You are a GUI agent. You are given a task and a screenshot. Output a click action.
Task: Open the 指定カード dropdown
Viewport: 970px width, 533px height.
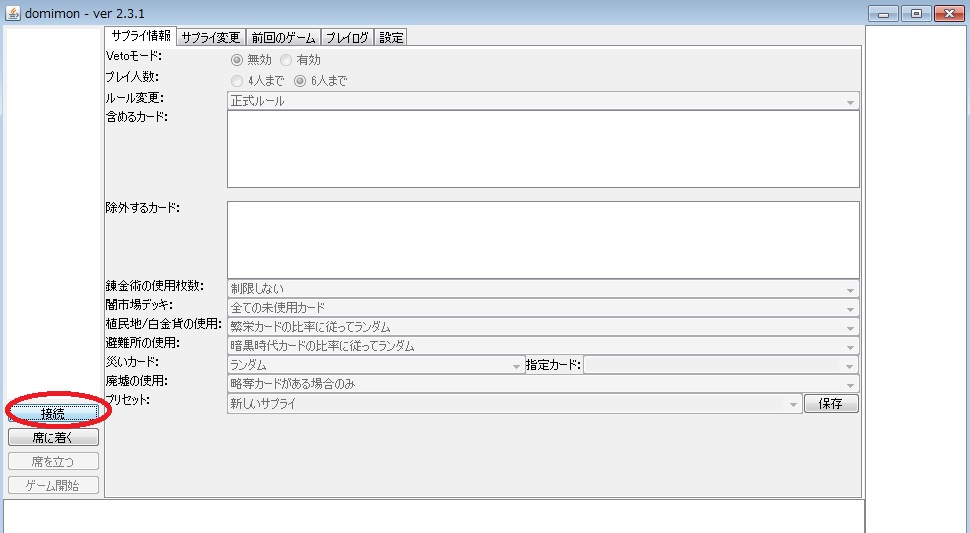pyautogui.click(x=721, y=365)
